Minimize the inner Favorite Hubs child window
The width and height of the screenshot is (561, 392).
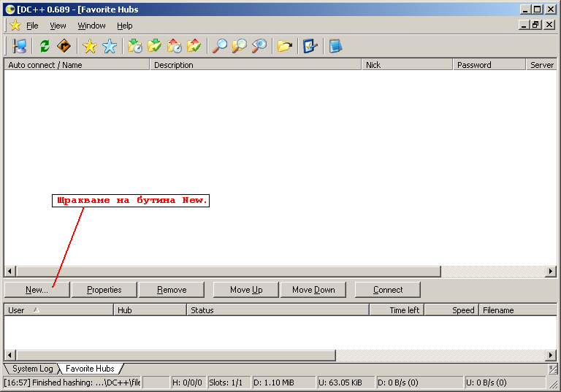[x=524, y=25]
